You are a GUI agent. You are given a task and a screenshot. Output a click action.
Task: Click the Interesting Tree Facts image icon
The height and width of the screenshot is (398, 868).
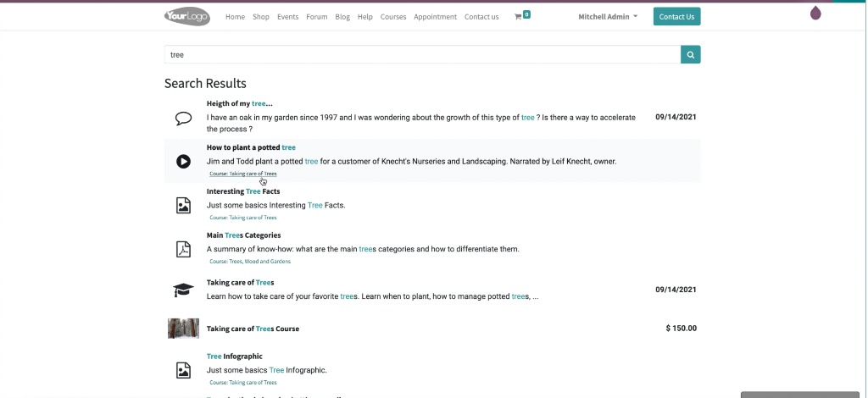point(183,205)
